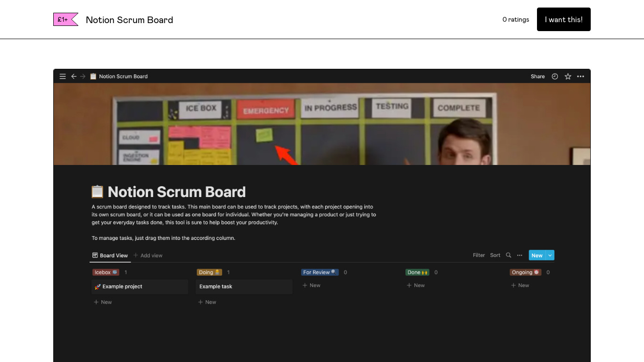
Task: Add new item under Doing column
Action: (x=207, y=302)
